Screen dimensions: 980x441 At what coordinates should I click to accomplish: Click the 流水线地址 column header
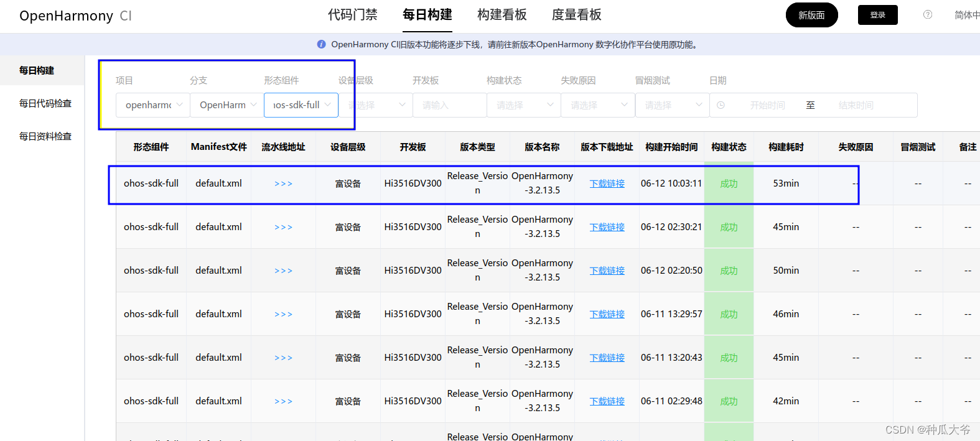click(283, 147)
